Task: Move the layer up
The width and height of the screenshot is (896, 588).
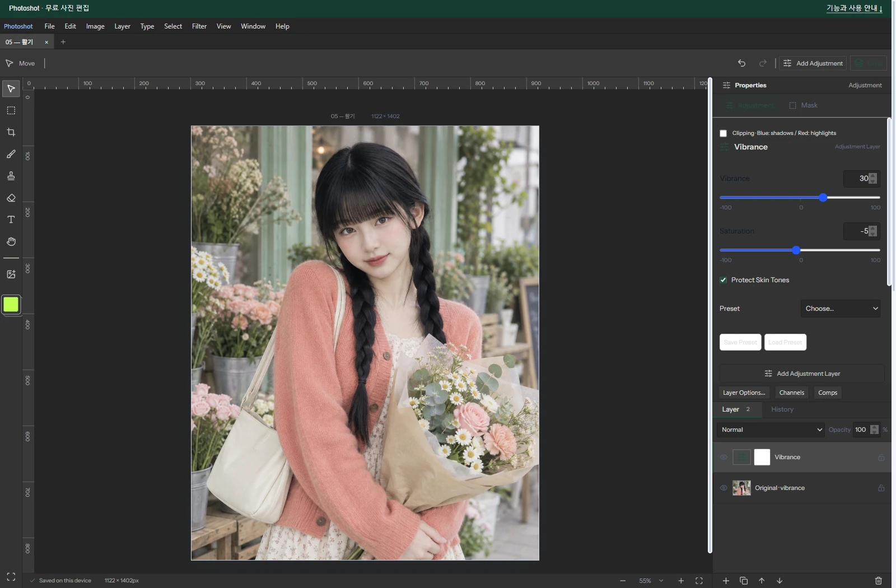Action: [x=762, y=581]
